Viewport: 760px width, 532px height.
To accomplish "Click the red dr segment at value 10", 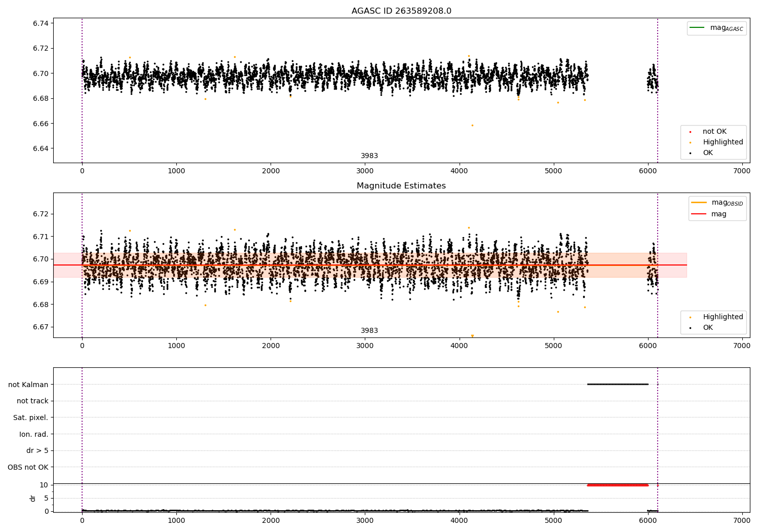I will coord(618,485).
